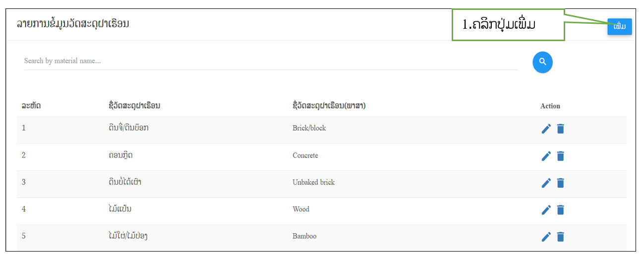Edit the Bamboo material entry
Viewport: 644px width, 258px height.
point(546,236)
